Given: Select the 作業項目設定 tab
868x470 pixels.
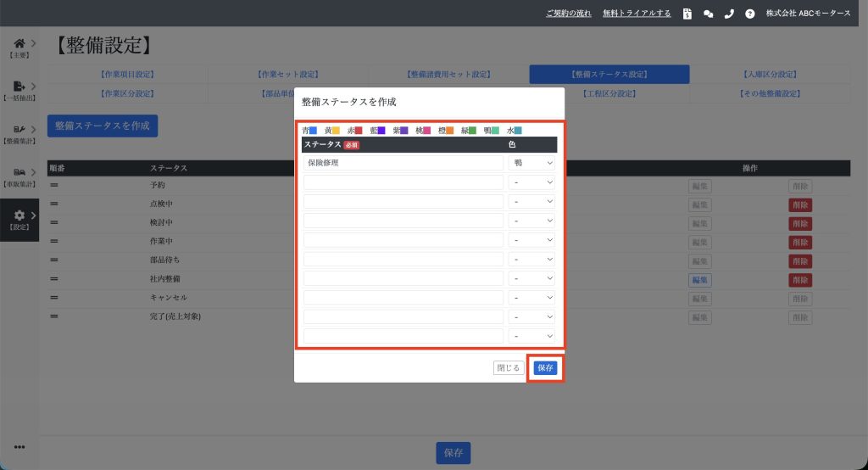Looking at the screenshot, I should (x=127, y=75).
